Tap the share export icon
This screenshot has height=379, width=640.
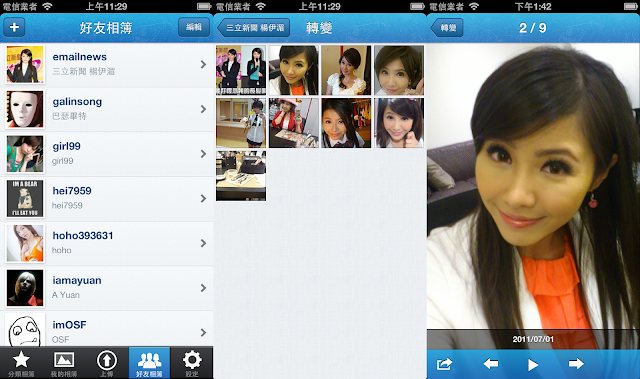click(444, 363)
